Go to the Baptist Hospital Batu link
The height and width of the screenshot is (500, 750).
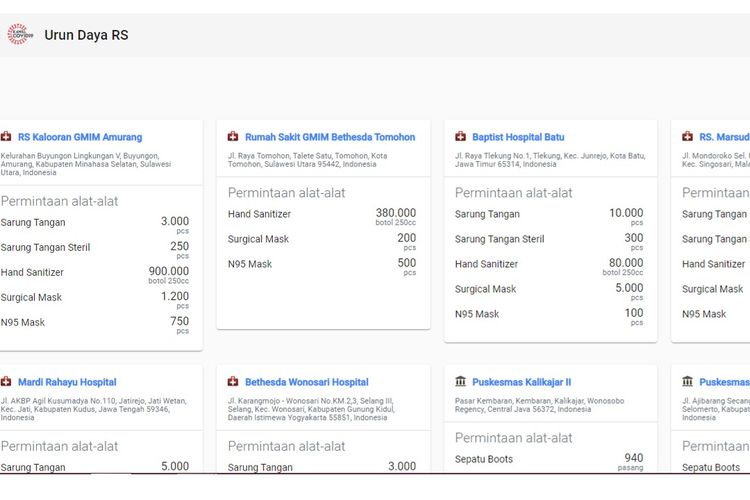518,137
